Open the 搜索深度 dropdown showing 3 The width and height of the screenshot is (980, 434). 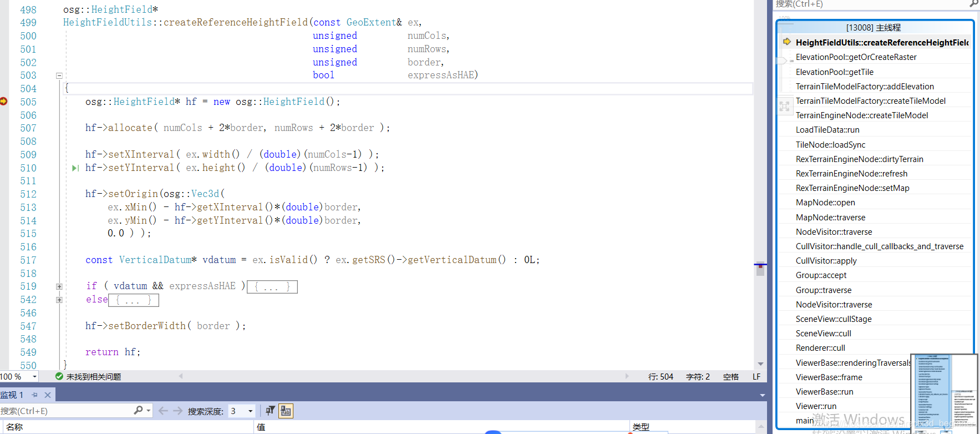[242, 411]
